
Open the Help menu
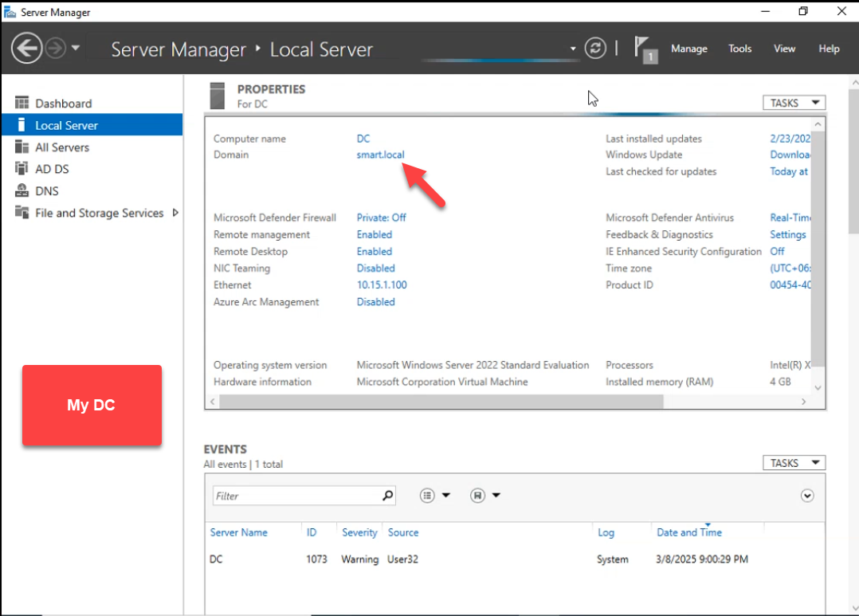pos(829,49)
